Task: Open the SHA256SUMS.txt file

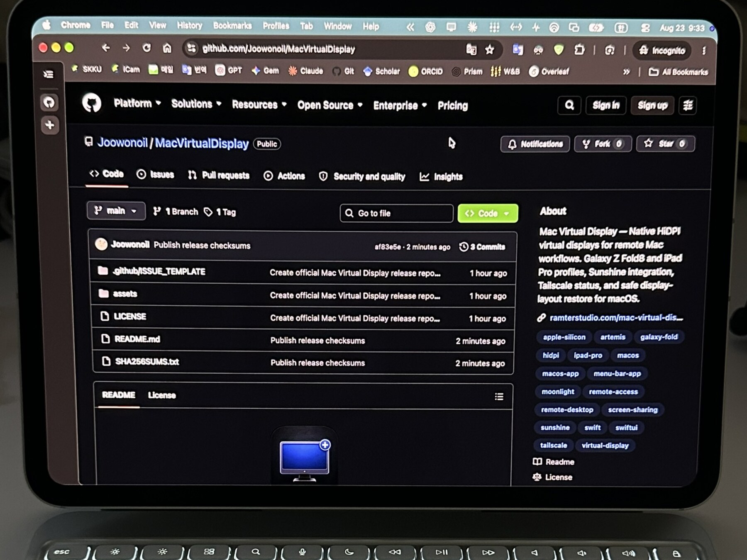Action: pos(147,361)
